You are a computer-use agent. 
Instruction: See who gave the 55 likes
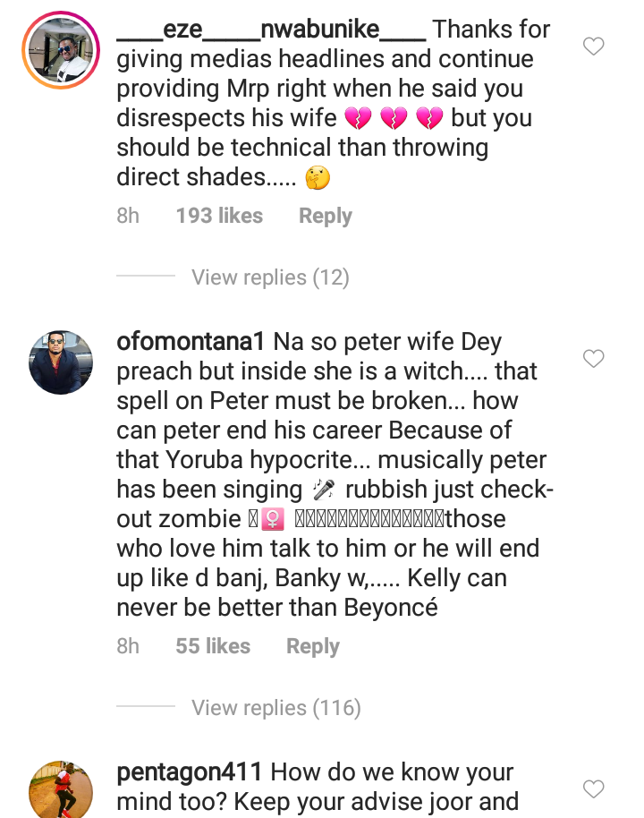tap(213, 646)
